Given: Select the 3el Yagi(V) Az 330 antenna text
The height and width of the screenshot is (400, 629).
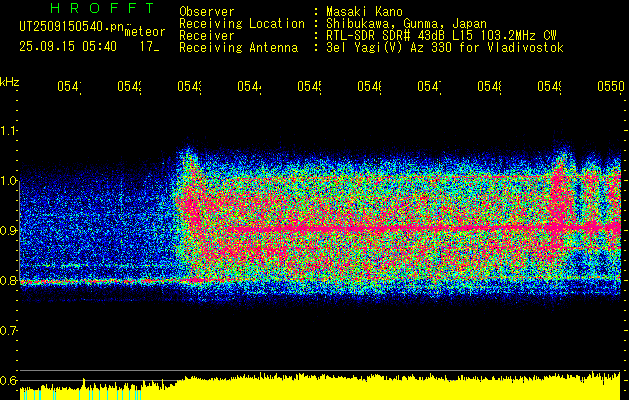Looking at the screenshot, I should [x=445, y=48].
